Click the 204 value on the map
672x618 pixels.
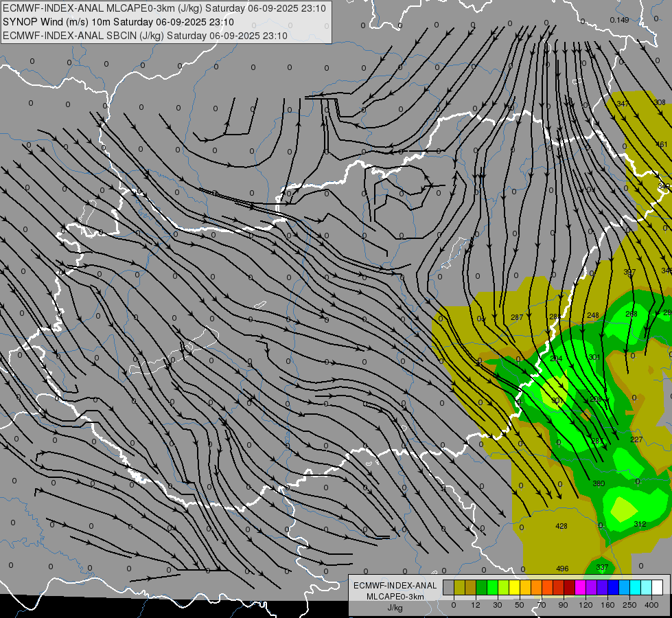click(x=556, y=358)
